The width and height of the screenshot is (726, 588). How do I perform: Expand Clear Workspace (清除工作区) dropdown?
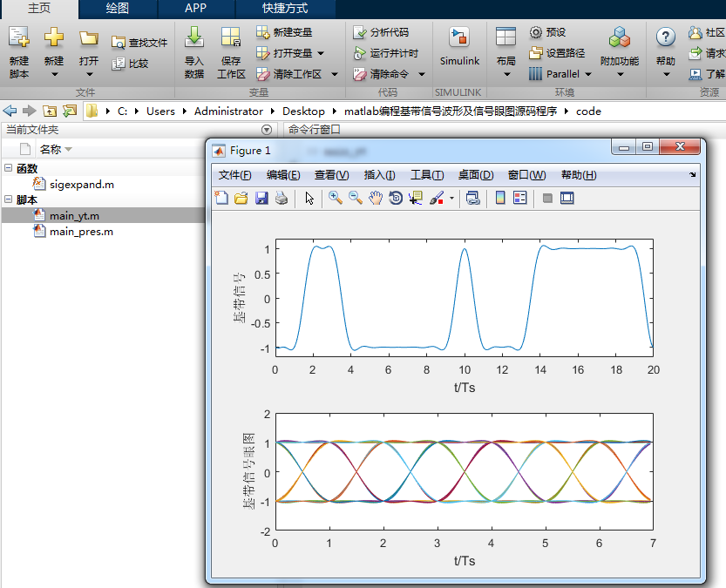pos(335,75)
